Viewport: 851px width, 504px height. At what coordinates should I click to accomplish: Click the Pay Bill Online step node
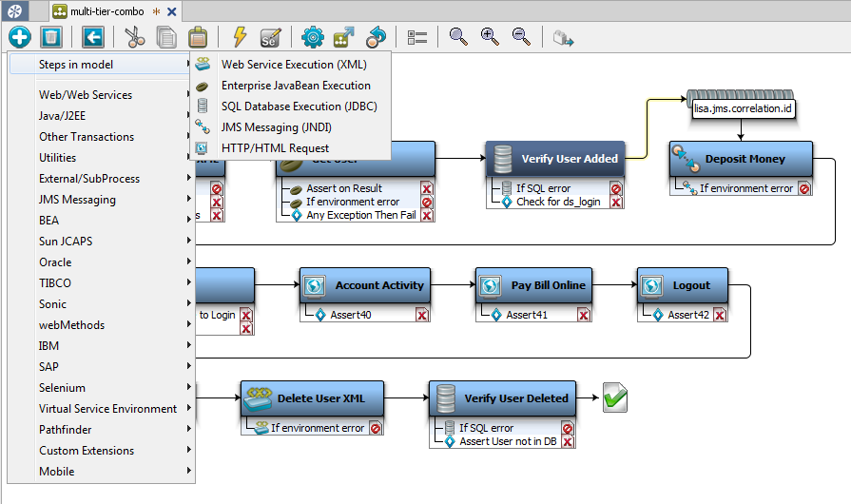[548, 285]
